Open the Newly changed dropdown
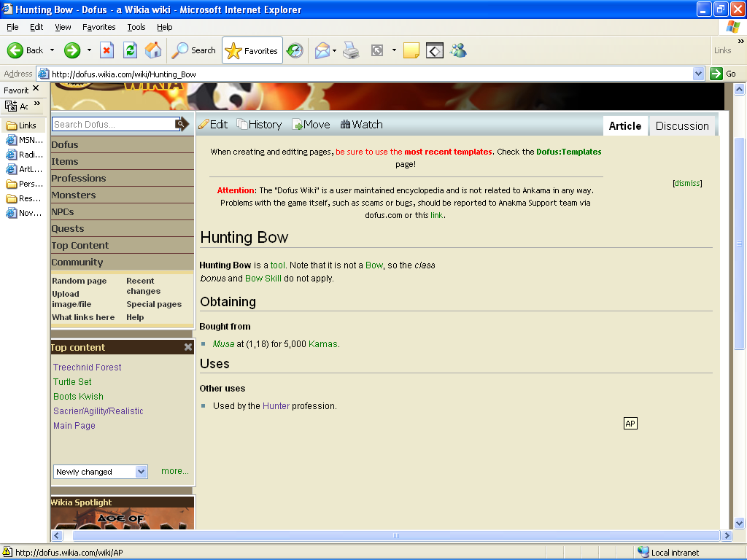 coord(141,472)
